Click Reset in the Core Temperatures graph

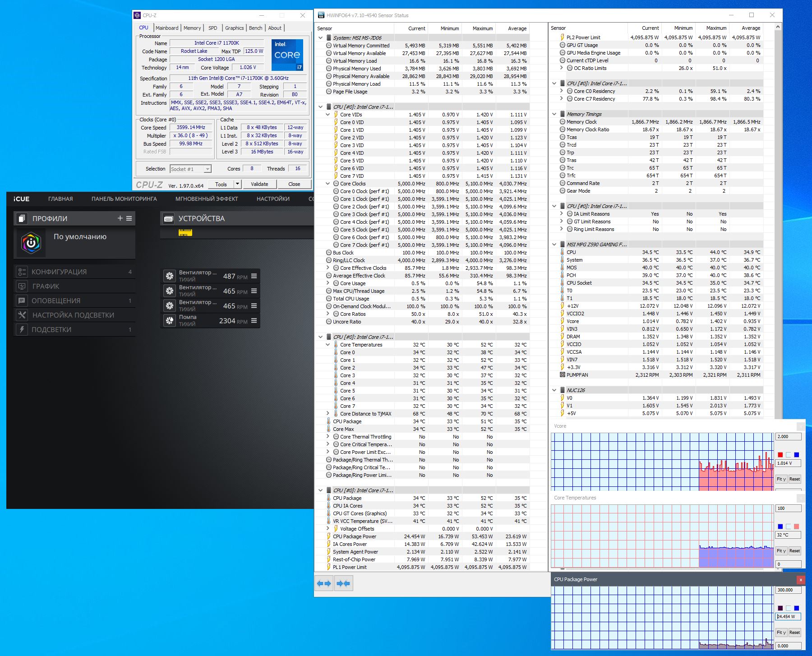click(x=795, y=551)
